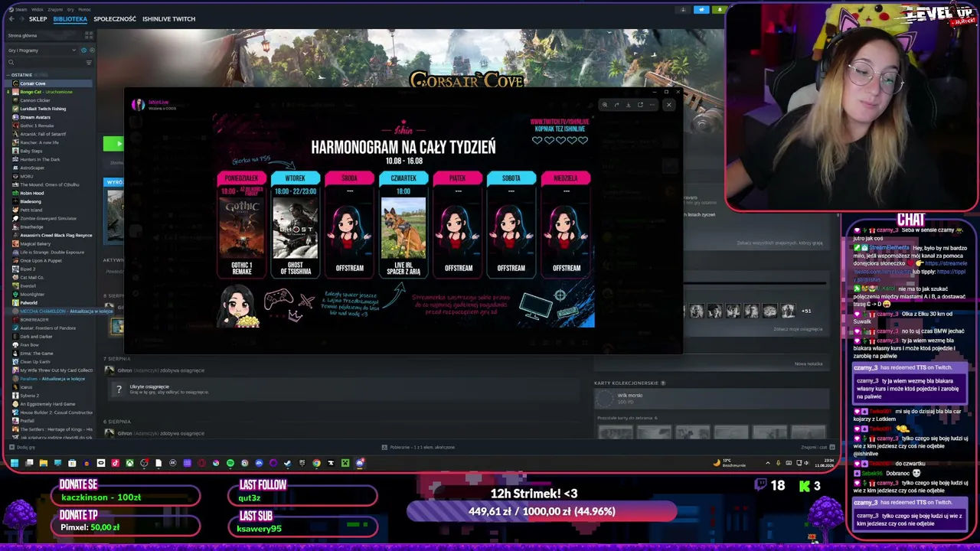980x551 pixels.
Task: Select Robin Hood in library list
Action: tap(49, 193)
